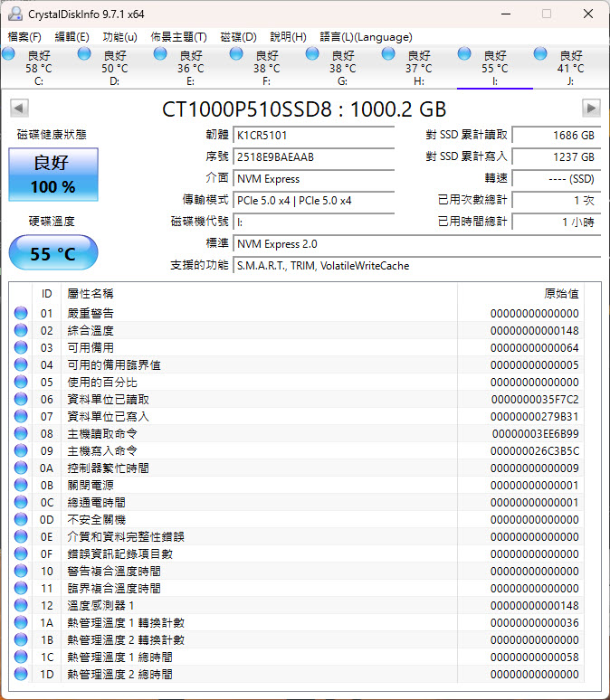Click the ID column header

[46, 293]
